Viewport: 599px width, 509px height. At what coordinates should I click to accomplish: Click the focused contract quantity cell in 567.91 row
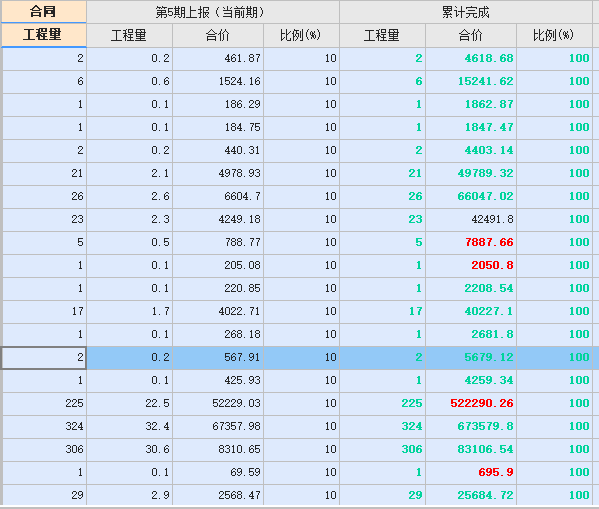pos(44,358)
